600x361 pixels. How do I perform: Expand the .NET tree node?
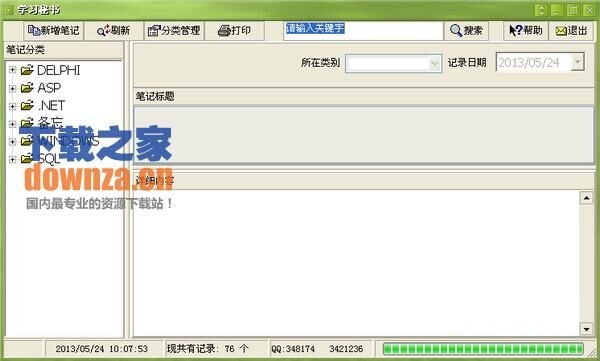point(12,106)
